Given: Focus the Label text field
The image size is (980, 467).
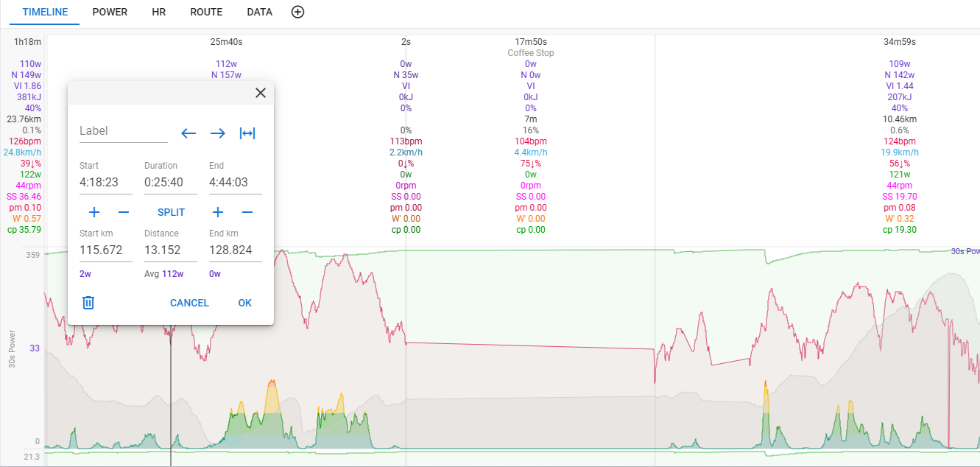Looking at the screenshot, I should point(123,131).
